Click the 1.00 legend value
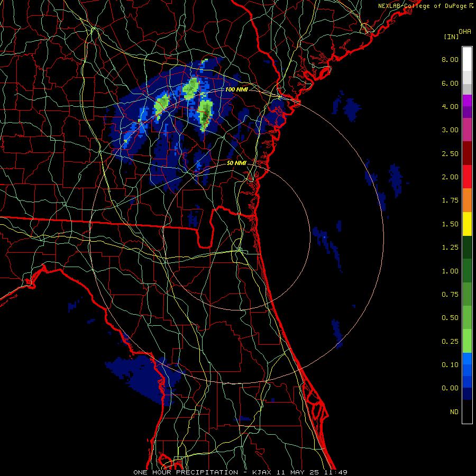 click(x=450, y=271)
